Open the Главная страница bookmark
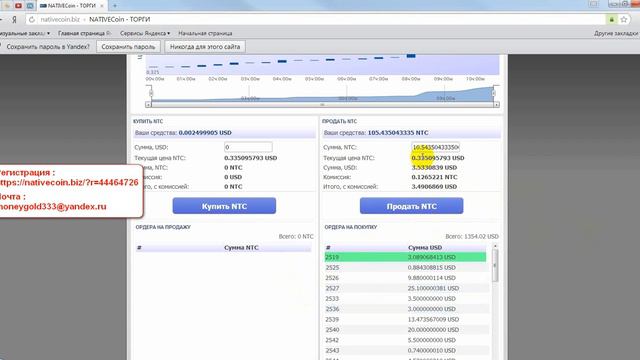The height and width of the screenshot is (360, 640). point(84,33)
